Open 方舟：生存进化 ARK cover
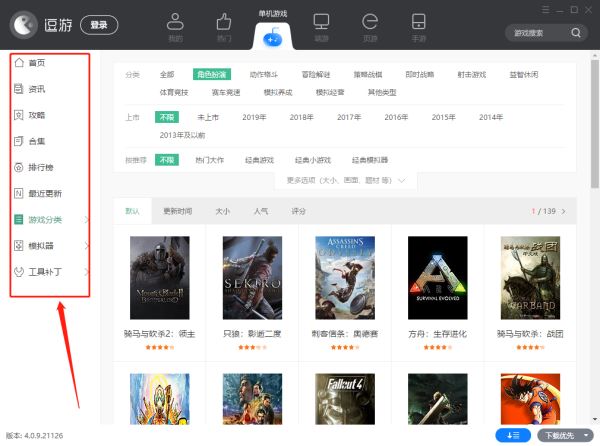The height and width of the screenshot is (446, 600). (438, 278)
